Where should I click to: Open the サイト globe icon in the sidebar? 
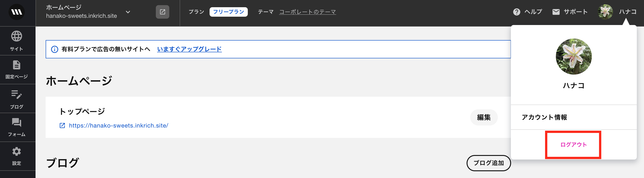tap(16, 36)
